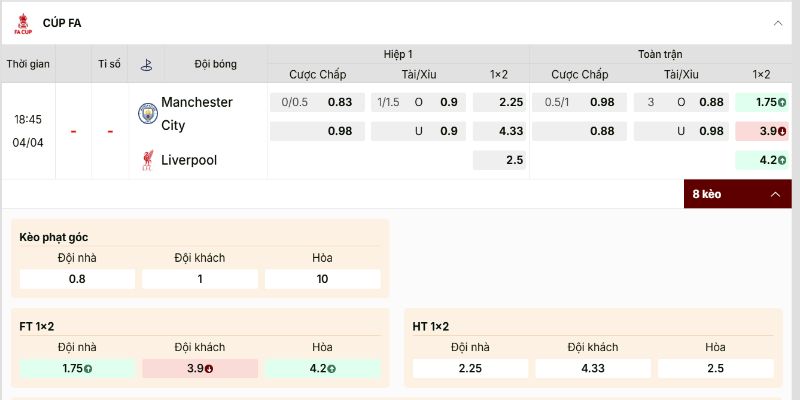This screenshot has width=800, height=400.
Task: Collapse the CÚP FA league section
Action: [x=778, y=23]
